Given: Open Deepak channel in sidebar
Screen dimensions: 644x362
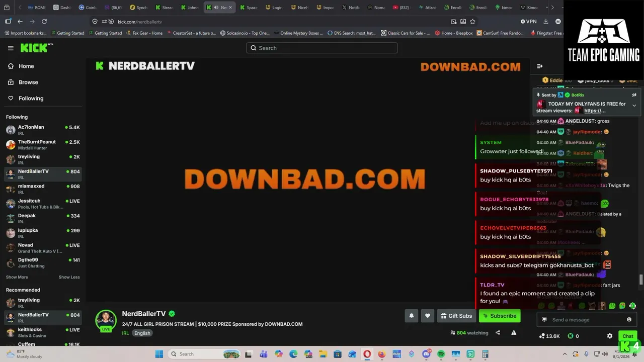Looking at the screenshot, I should tap(43, 218).
